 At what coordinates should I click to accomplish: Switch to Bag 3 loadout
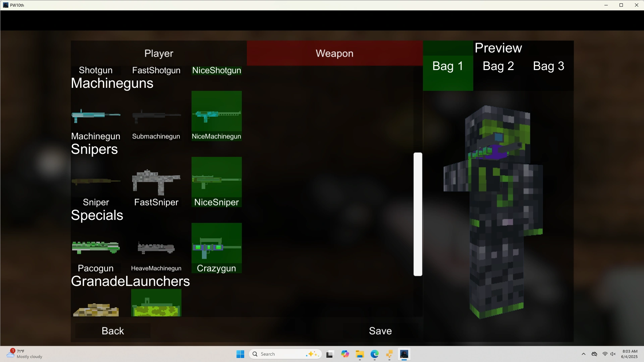tap(548, 66)
